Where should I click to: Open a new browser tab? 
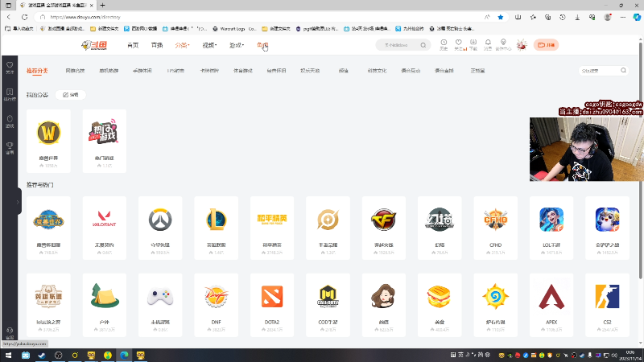(103, 6)
